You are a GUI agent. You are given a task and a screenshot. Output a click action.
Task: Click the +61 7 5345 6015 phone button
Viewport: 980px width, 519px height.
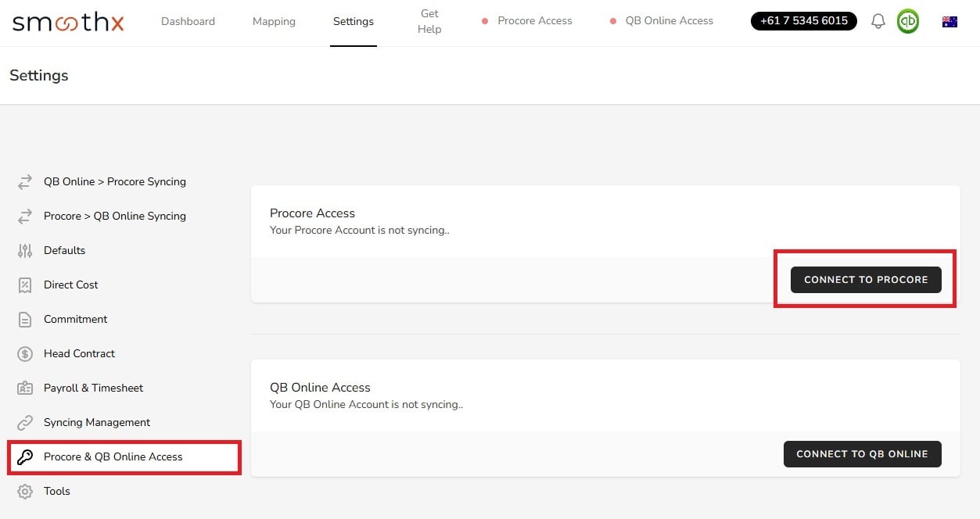[803, 21]
